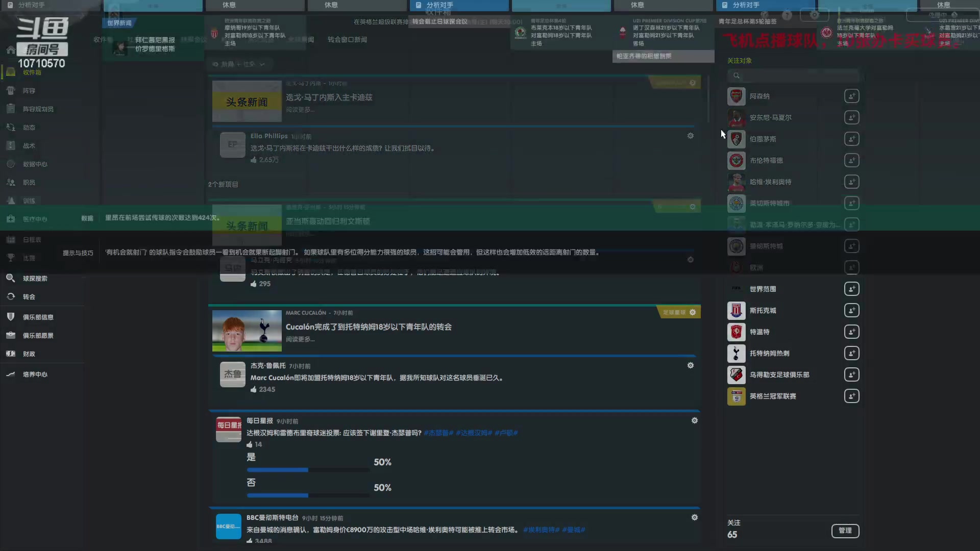Open gear settings on 每日星报 post
Viewport: 980px width, 551px height.
tap(694, 420)
